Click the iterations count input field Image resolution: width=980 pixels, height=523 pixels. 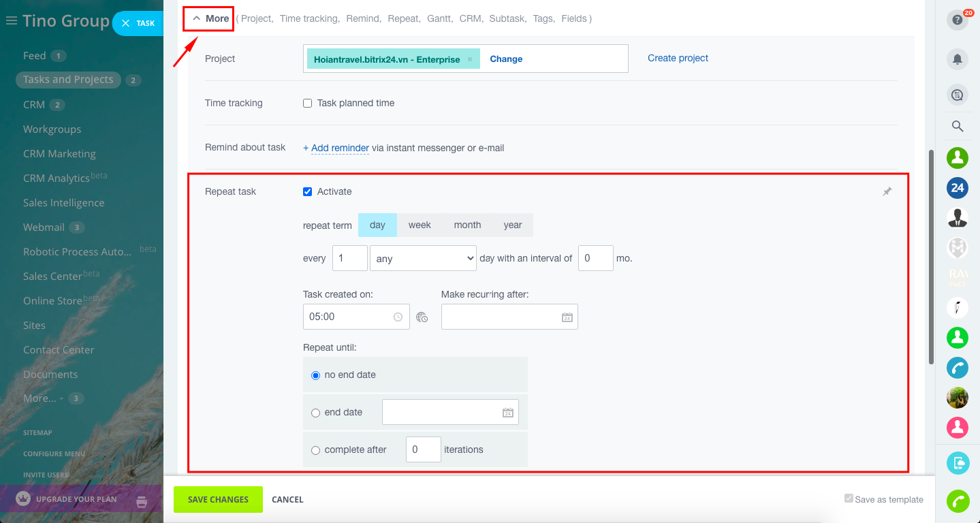click(424, 449)
